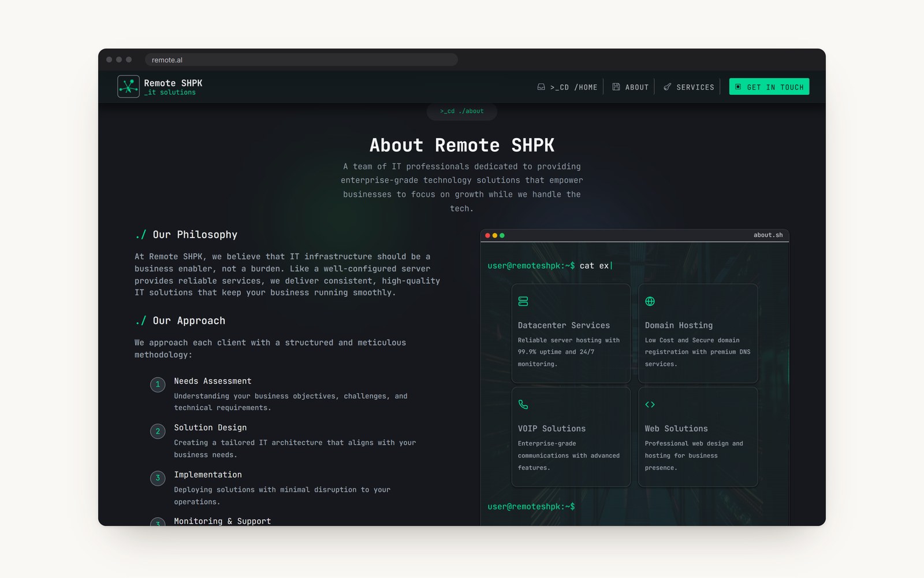Click the Web Solutions code brackets icon
Viewport: 924px width, 578px height.
pos(650,405)
